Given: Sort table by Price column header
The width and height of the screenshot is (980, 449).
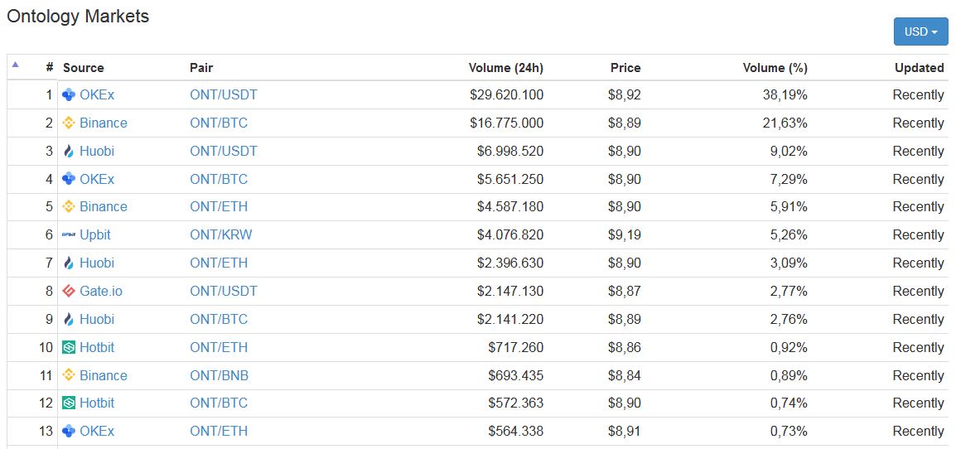Looking at the screenshot, I should 625,68.
